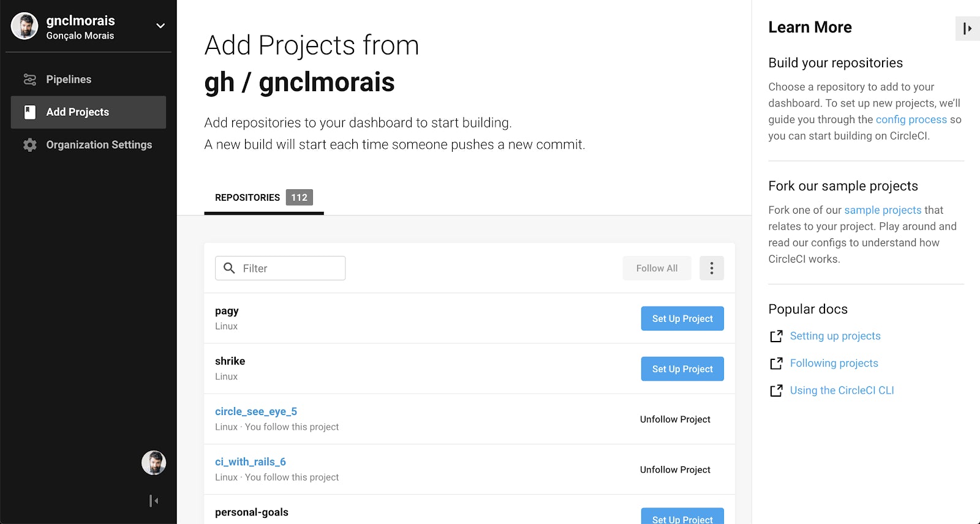Unfollow the ci_with_rails_6 project
Screen dimensions: 980x524
click(674, 470)
